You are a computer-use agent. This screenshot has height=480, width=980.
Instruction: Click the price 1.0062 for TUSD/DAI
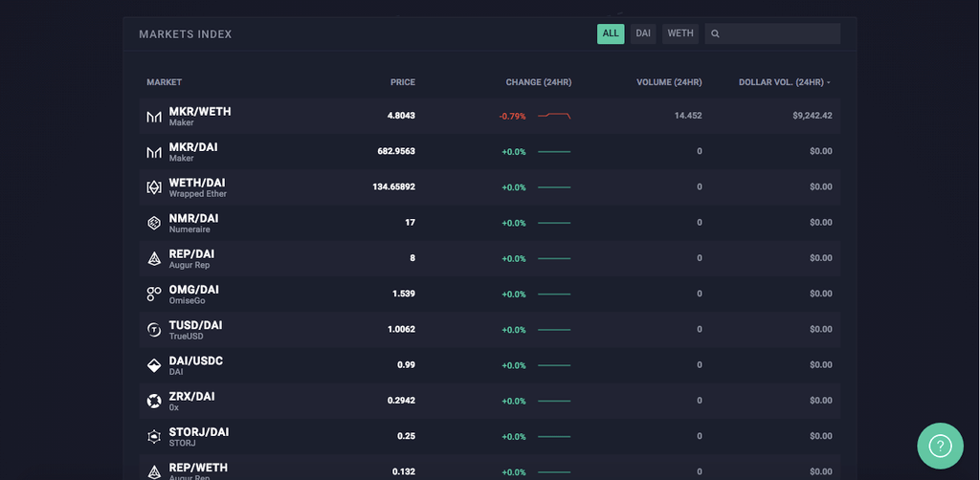point(401,330)
